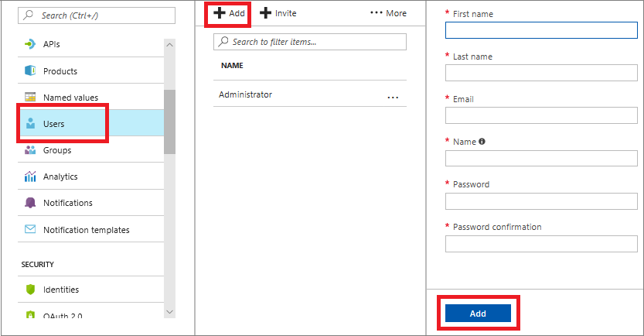Focus the Email input field
The width and height of the screenshot is (644, 336).
tap(541, 115)
